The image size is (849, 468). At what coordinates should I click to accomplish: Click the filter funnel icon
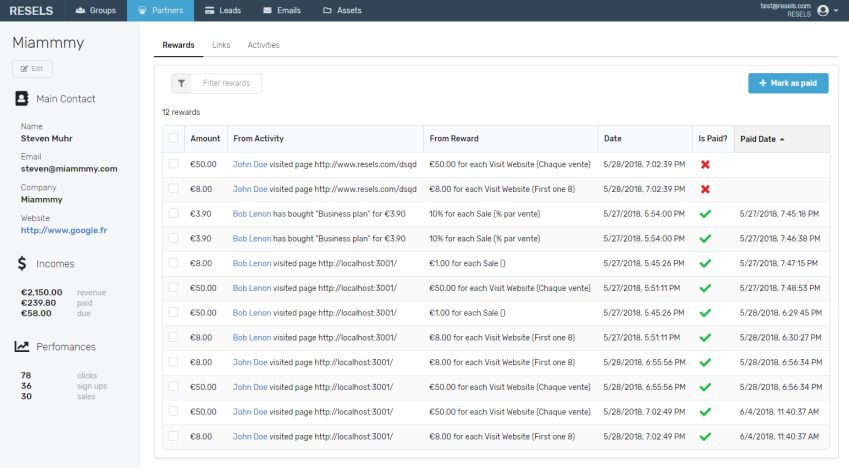tap(181, 83)
